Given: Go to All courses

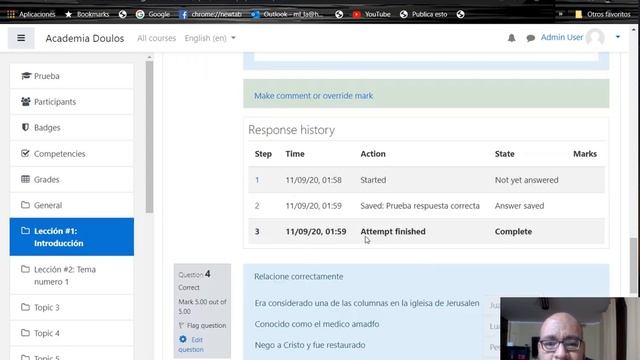Looking at the screenshot, I should (156, 38).
